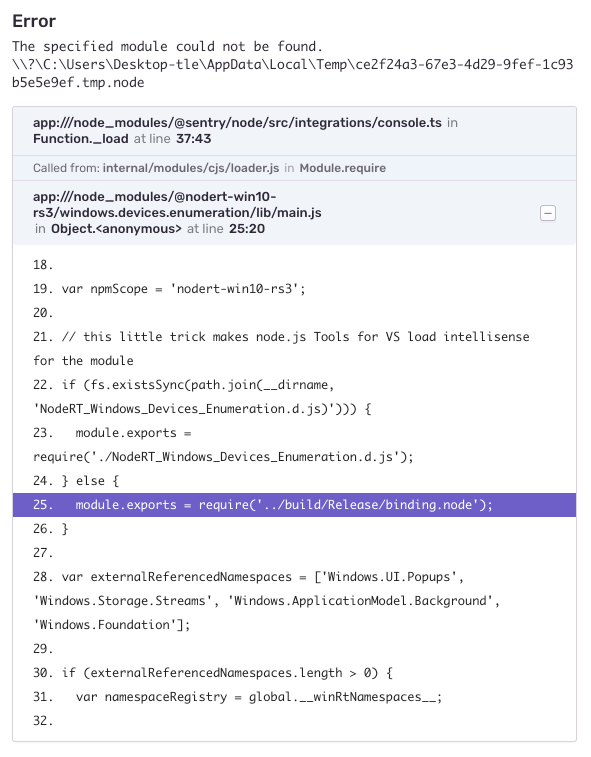Click line number '25:20'
591x757 pixels.
[247, 229]
